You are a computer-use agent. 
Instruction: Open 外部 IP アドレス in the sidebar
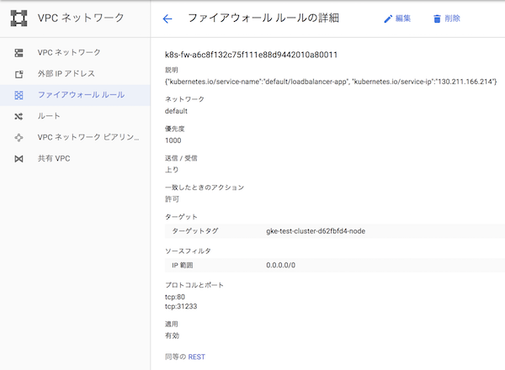(x=66, y=74)
